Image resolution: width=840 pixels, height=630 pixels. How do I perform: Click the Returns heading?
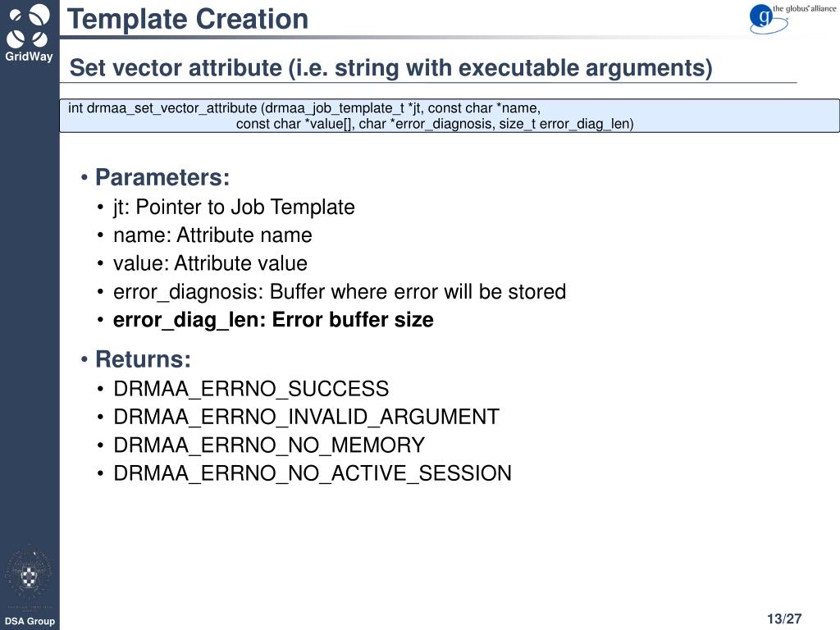pos(143,359)
